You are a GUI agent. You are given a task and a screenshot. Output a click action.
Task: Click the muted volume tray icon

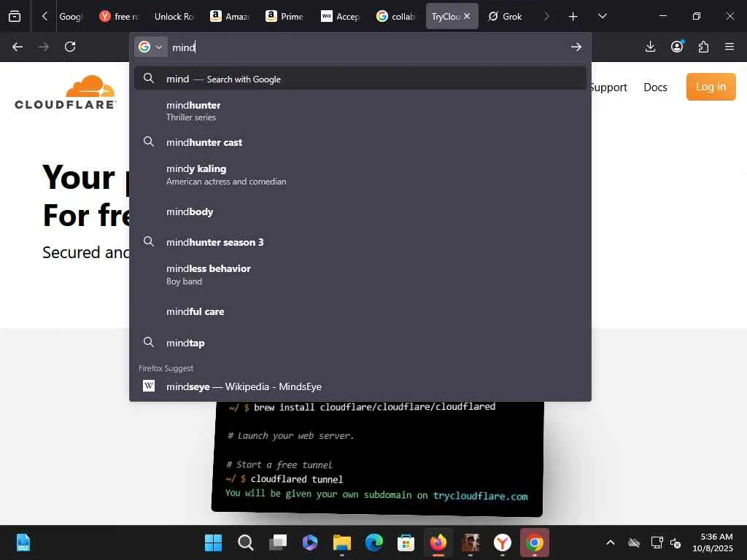click(x=675, y=542)
